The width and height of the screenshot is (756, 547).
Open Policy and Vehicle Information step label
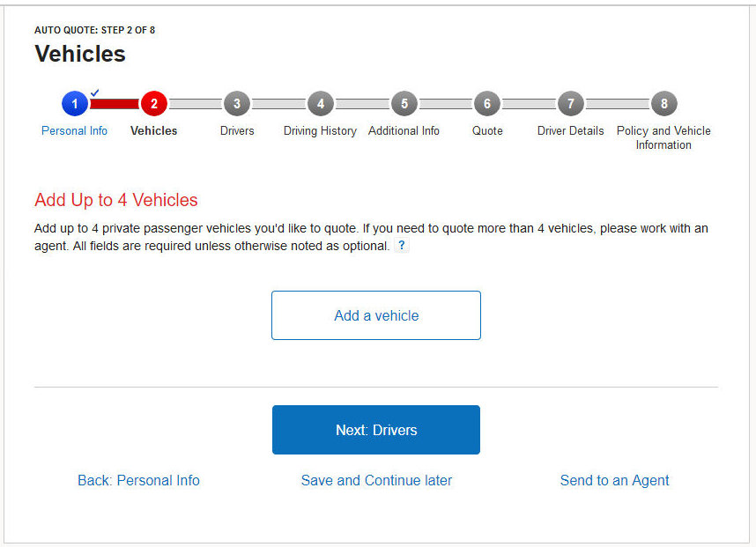coord(663,137)
